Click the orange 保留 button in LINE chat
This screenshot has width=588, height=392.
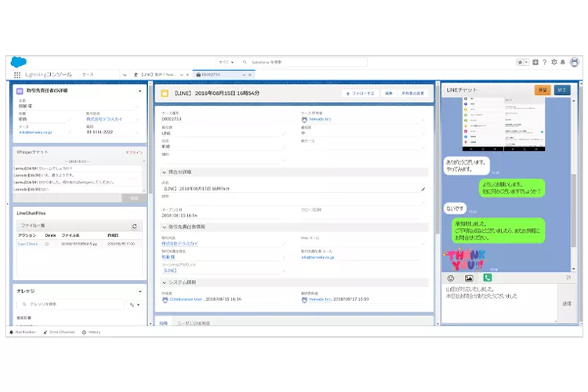pos(542,90)
